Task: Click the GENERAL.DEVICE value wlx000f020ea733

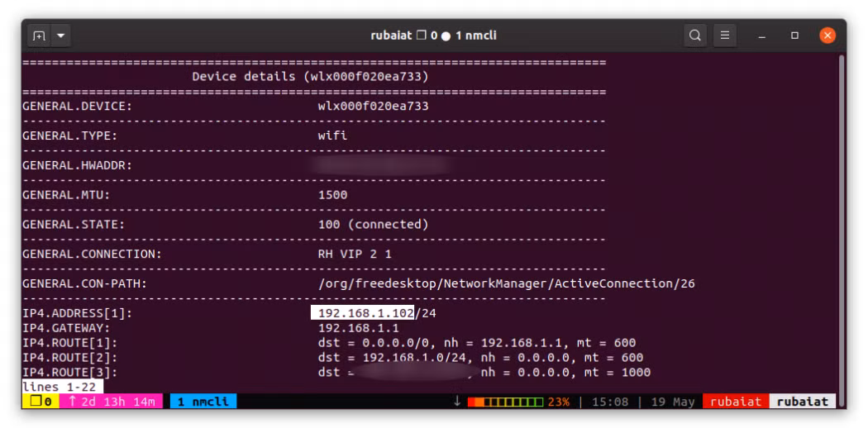Action: coord(374,106)
